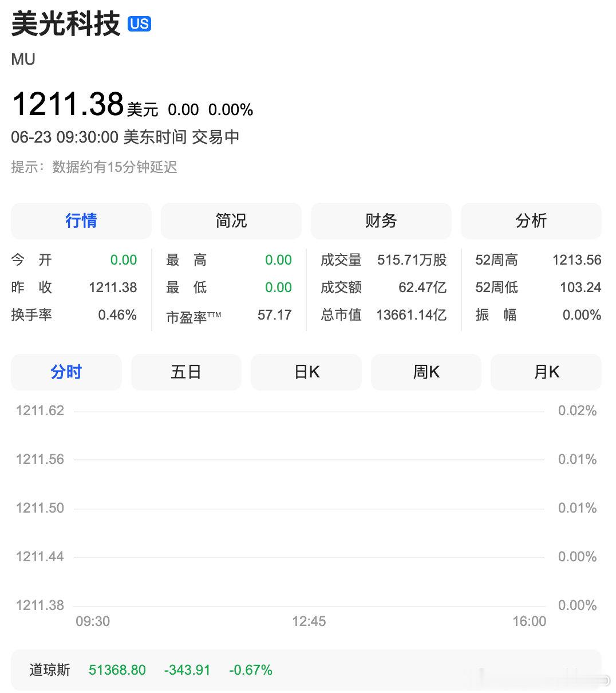Click the 09:30 time axis label
Screen dimensions: 616x693
[x=93, y=621]
